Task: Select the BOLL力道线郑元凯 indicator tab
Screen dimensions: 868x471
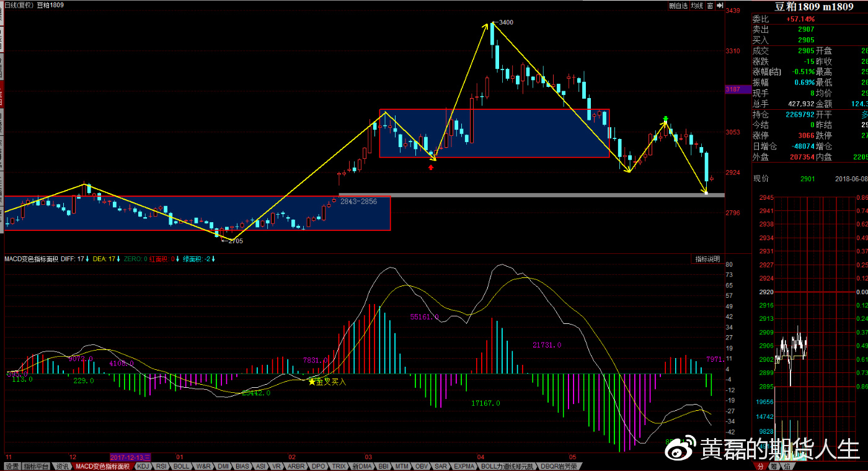Action: click(507, 465)
